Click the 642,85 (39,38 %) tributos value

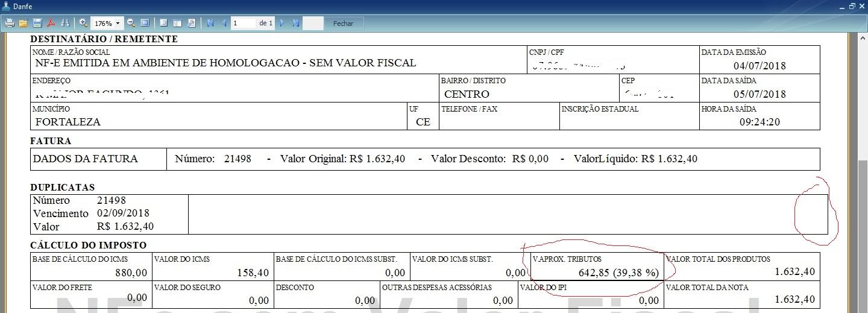[x=618, y=273]
